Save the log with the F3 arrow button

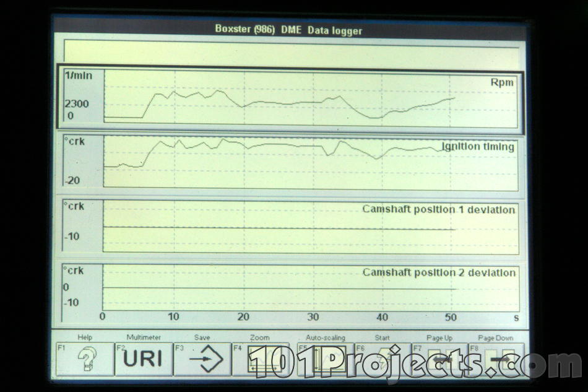click(202, 359)
